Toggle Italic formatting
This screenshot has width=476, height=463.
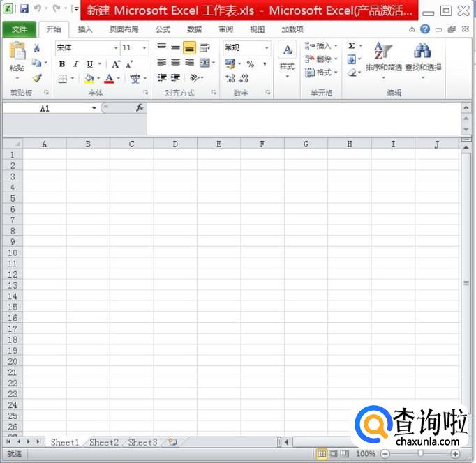pos(76,64)
